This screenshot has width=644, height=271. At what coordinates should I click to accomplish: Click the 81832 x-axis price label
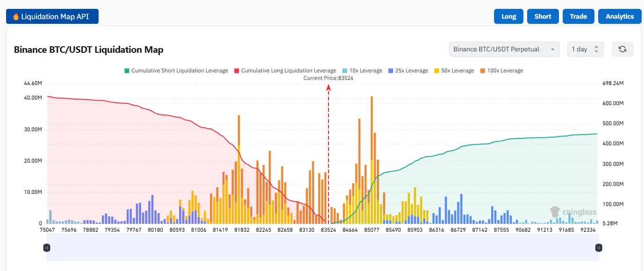pyautogui.click(x=242, y=230)
